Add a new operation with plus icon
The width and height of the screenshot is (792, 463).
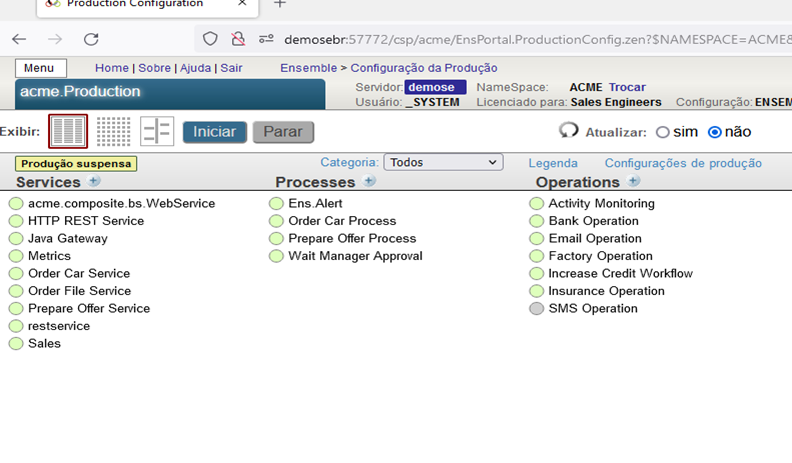pos(633,181)
